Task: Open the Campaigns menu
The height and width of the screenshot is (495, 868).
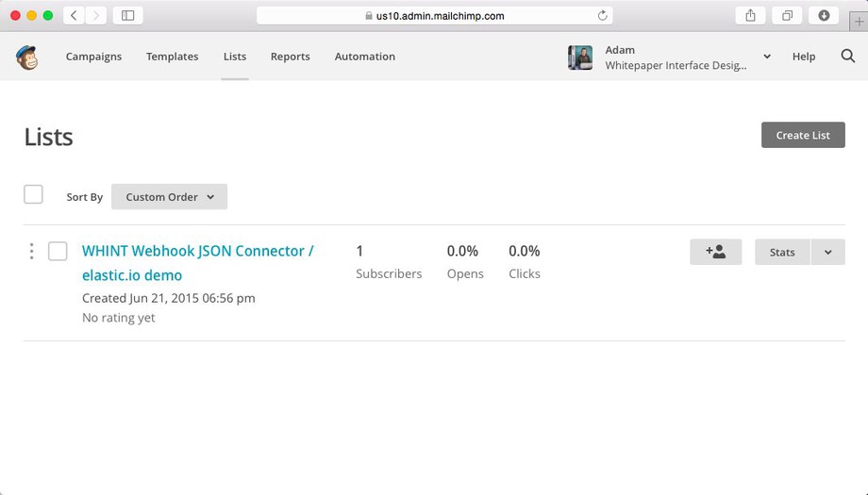Action: coord(93,57)
